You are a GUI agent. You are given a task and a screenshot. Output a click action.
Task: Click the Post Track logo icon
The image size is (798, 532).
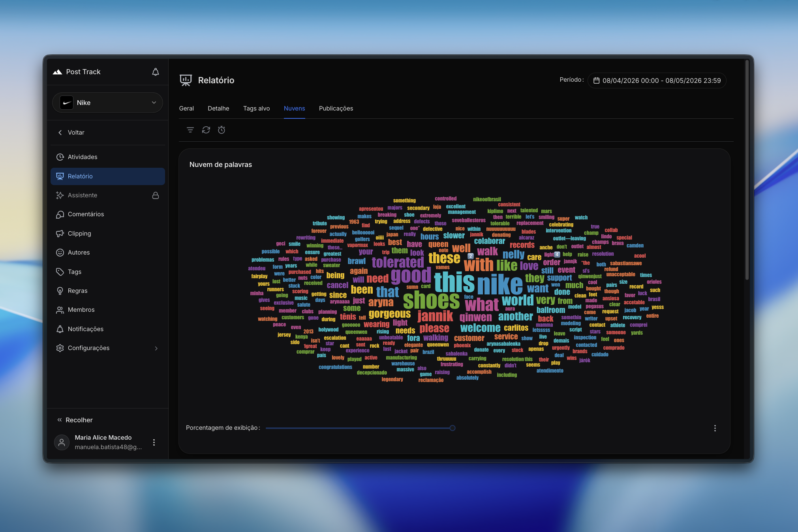click(x=58, y=72)
